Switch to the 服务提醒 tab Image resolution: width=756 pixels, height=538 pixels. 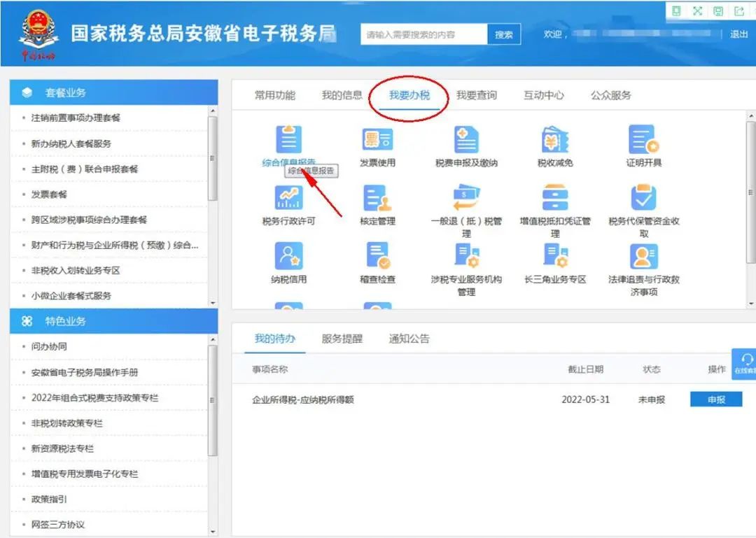[342, 339]
